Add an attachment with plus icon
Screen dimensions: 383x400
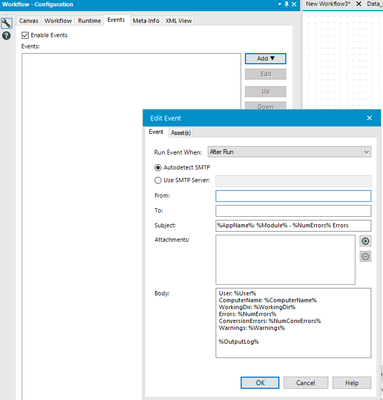click(365, 241)
